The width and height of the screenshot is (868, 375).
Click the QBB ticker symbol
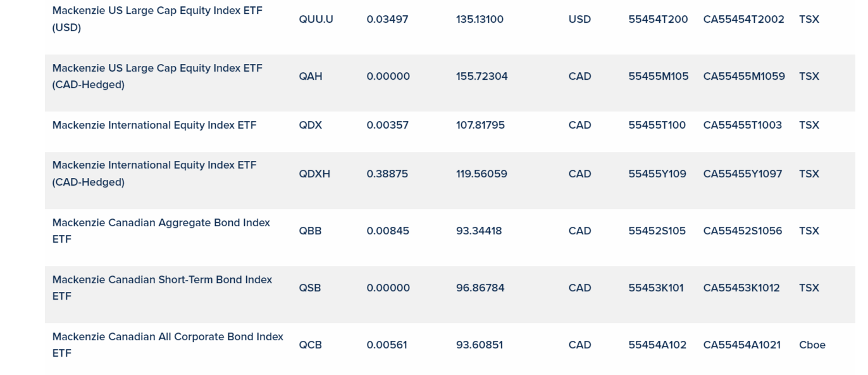310,231
